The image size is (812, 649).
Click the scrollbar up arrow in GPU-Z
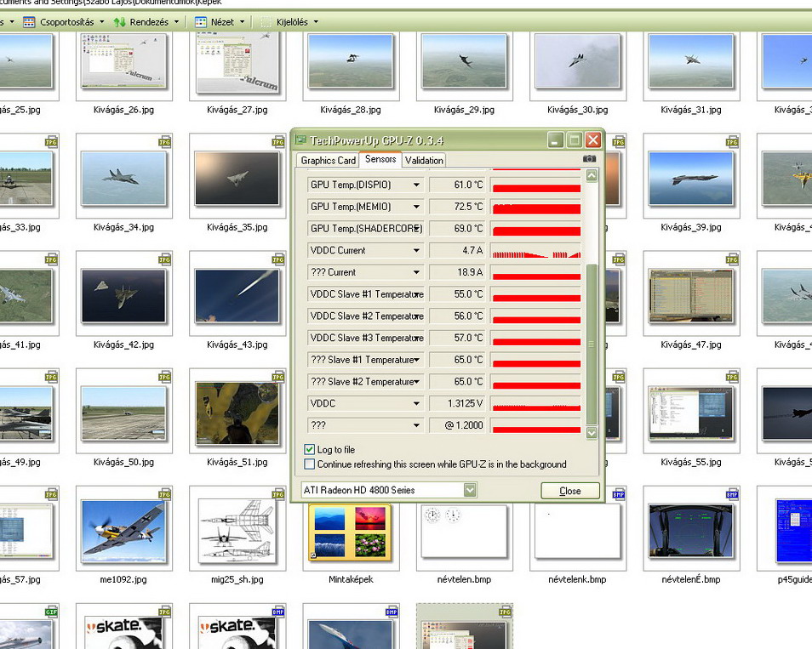click(x=592, y=175)
